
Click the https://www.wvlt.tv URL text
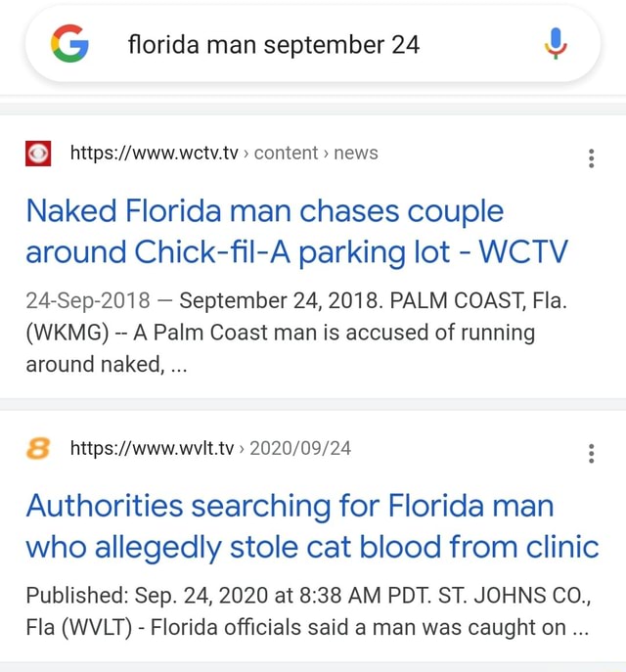[153, 448]
